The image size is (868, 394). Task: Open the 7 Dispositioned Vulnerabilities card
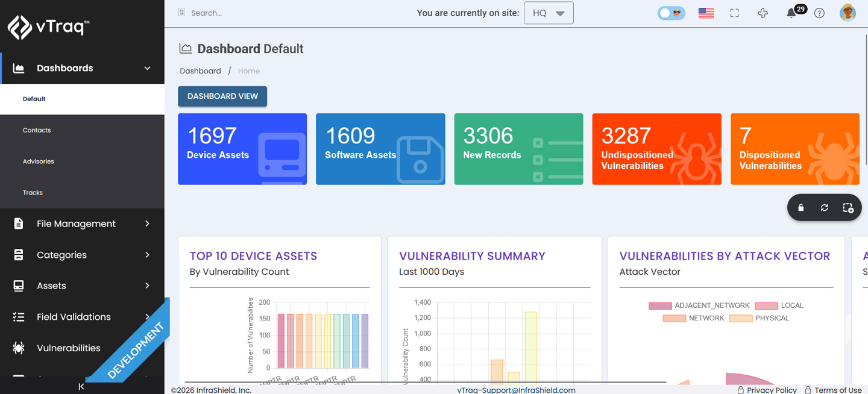[x=795, y=149]
